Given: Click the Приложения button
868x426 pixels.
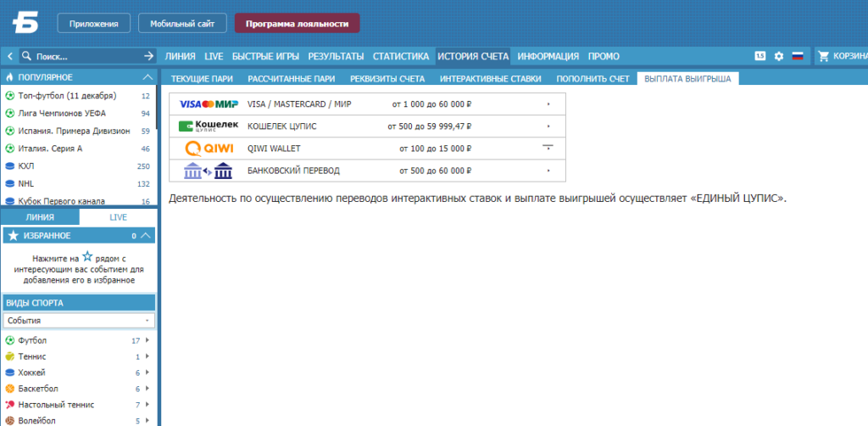Looking at the screenshot, I should tap(94, 24).
